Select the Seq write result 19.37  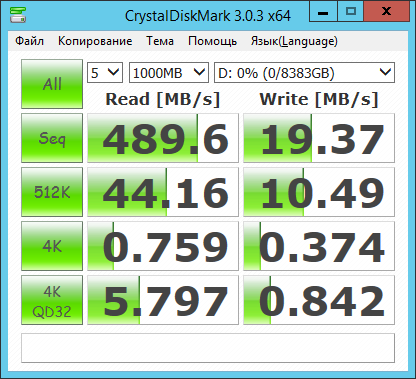pos(319,138)
